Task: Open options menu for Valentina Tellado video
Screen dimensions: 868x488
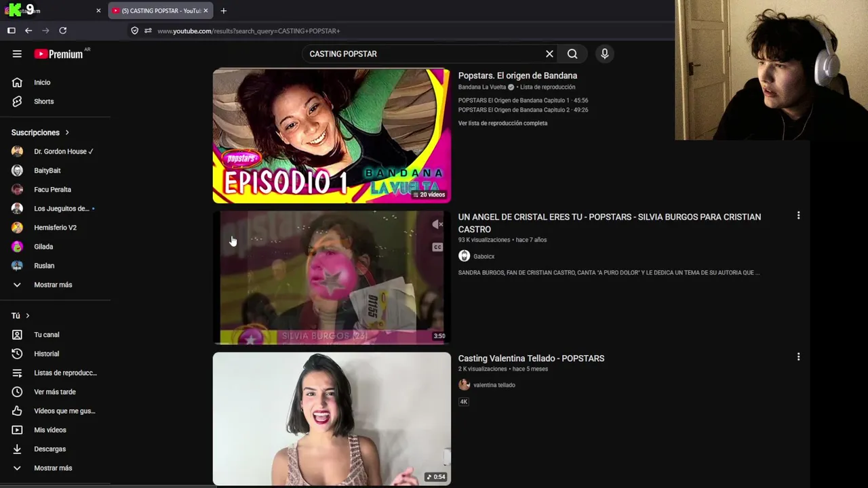Action: tap(798, 357)
